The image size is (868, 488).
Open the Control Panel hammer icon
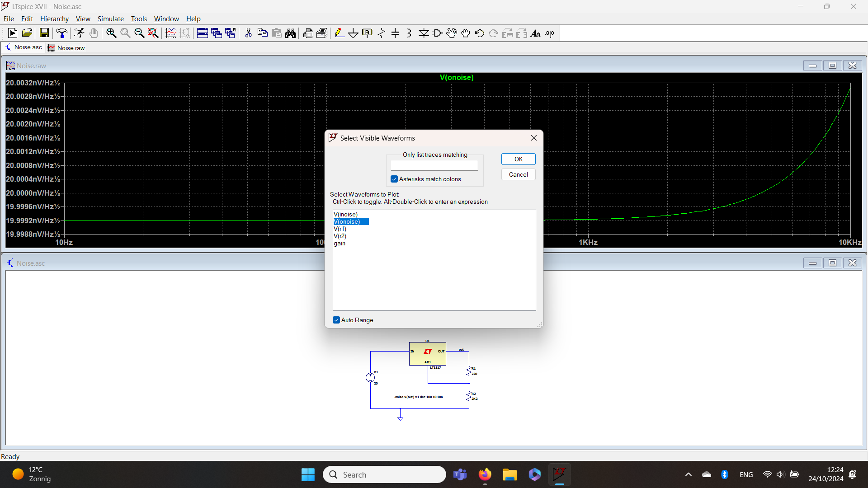click(61, 33)
